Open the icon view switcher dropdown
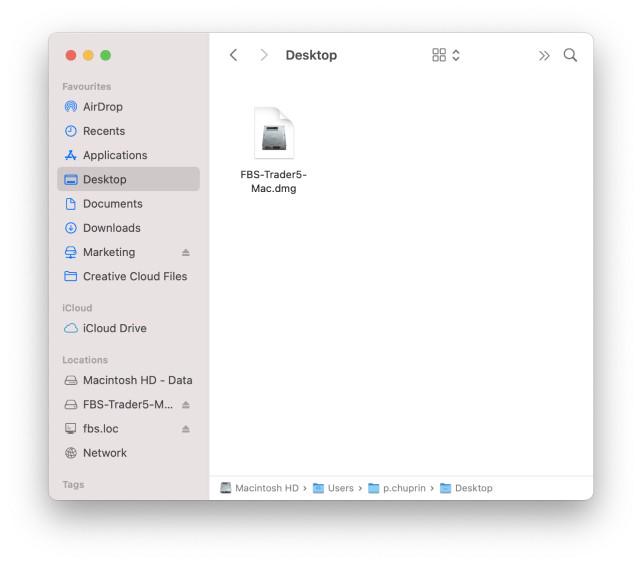 [x=446, y=56]
